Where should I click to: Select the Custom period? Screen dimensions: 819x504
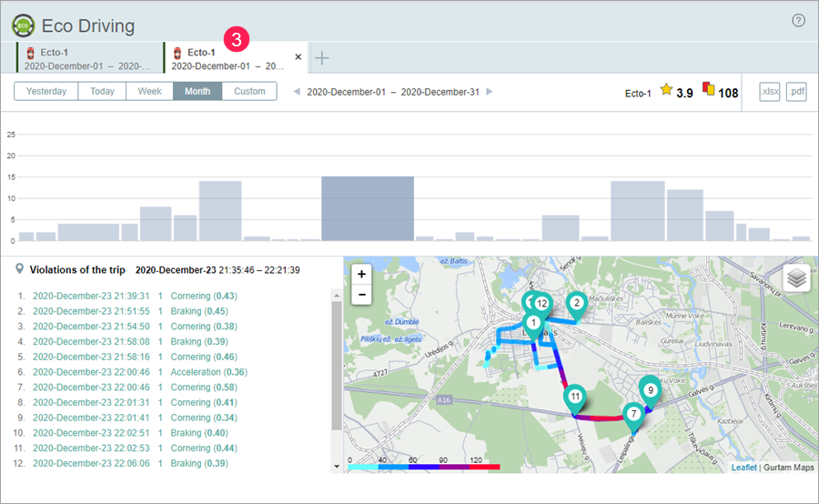(249, 91)
